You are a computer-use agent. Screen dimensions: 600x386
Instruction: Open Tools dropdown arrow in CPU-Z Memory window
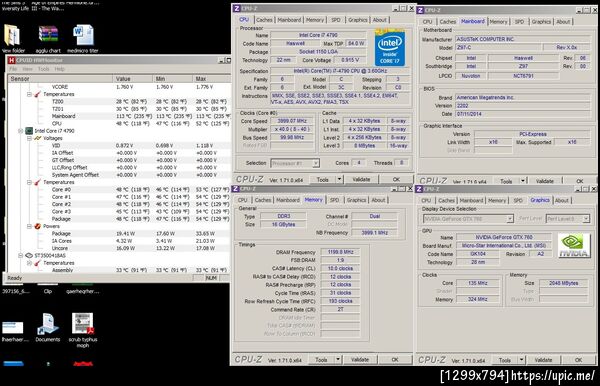point(338,360)
